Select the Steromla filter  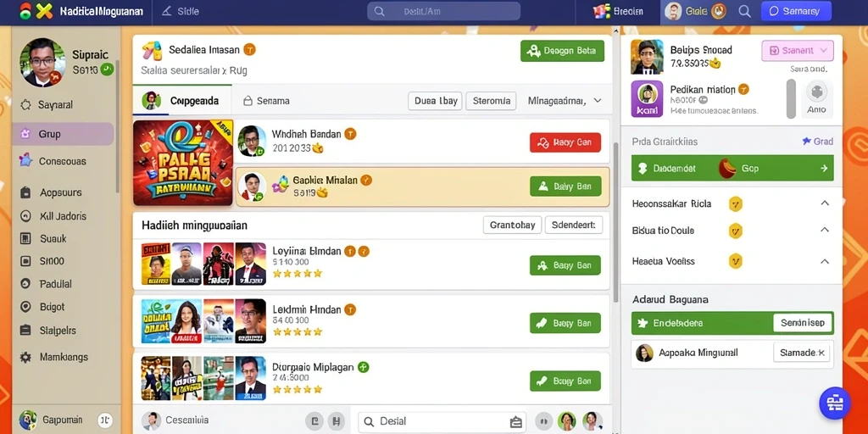[491, 101]
